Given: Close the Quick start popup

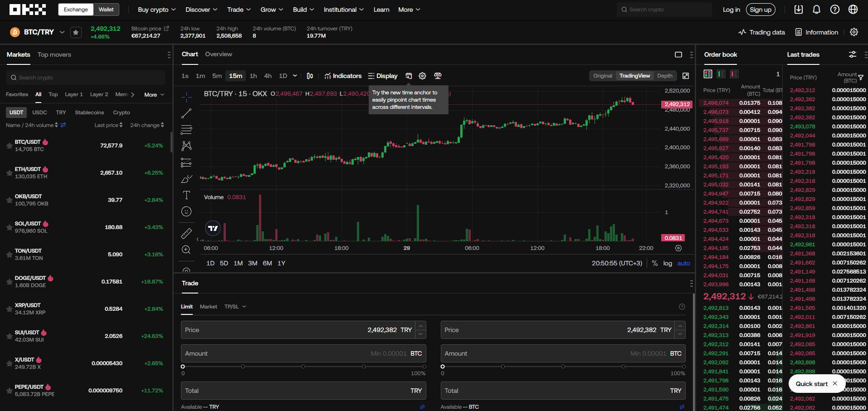Looking at the screenshot, I should (835, 384).
